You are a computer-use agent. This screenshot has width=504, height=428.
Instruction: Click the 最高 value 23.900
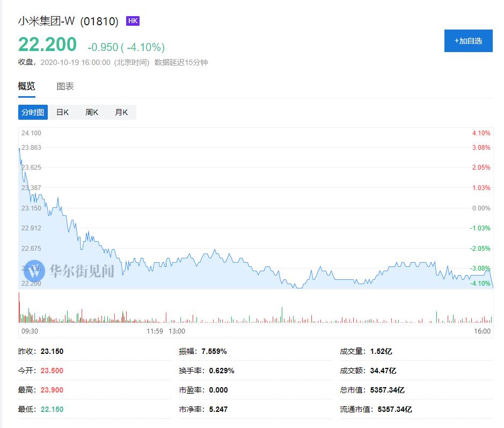pos(52,390)
